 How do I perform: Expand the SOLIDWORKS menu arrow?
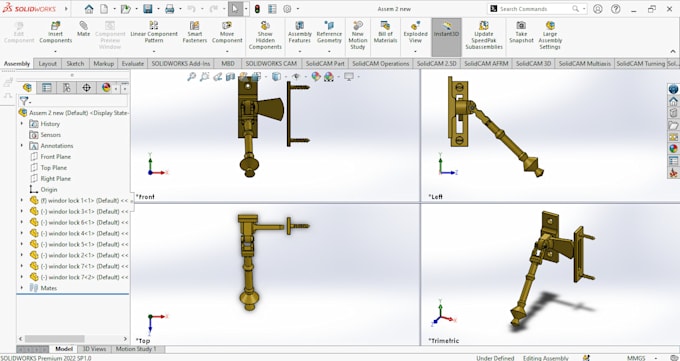(66, 8)
